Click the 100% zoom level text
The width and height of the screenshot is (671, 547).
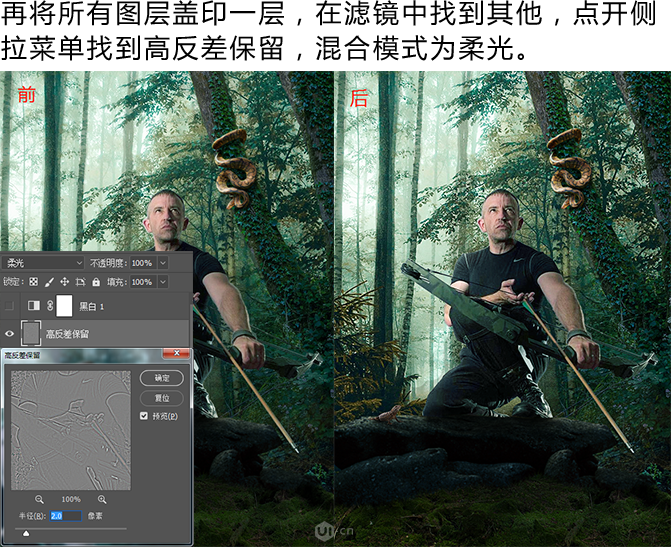tap(71, 499)
